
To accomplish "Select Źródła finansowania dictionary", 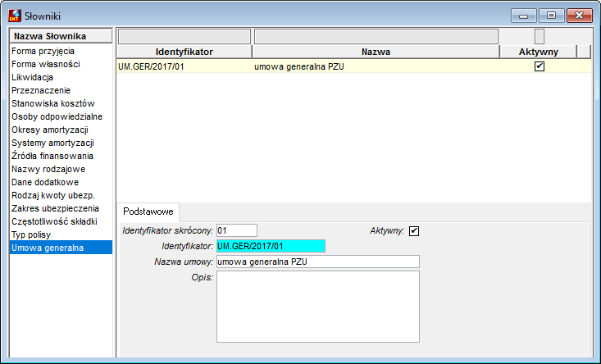I will coord(52,156).
